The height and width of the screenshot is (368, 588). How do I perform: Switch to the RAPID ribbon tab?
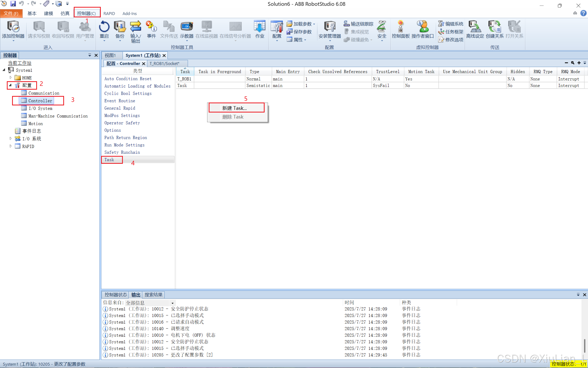coord(109,13)
